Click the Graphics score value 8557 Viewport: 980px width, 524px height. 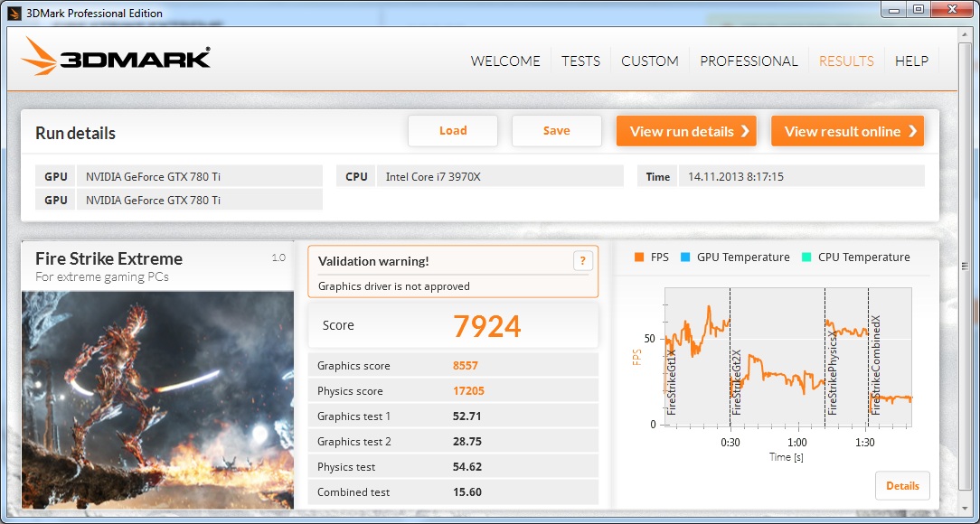click(x=466, y=366)
